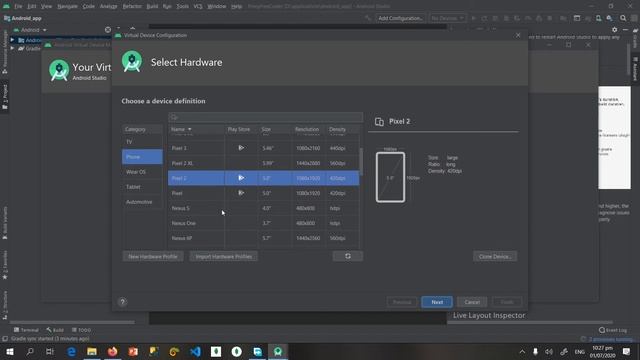Select the Phone category
This screenshot has width=640, height=360.
tap(142, 157)
